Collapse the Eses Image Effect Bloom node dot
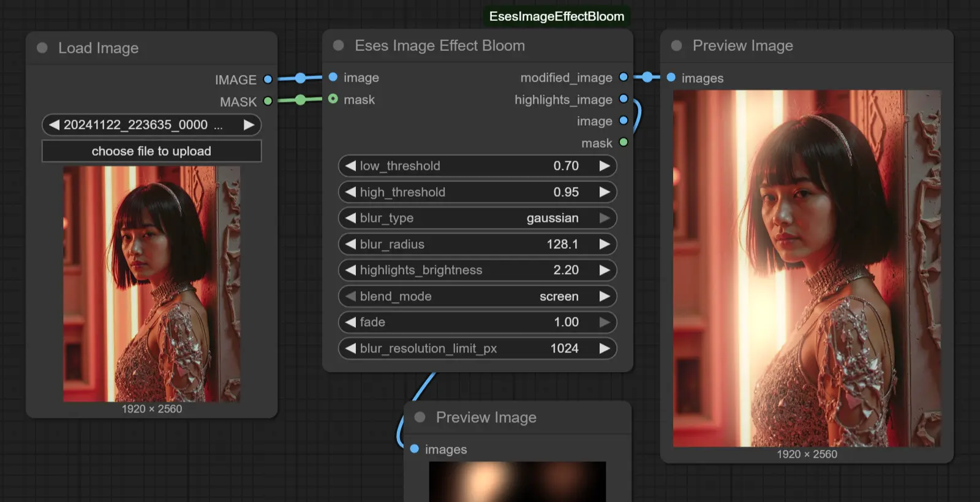 click(338, 45)
